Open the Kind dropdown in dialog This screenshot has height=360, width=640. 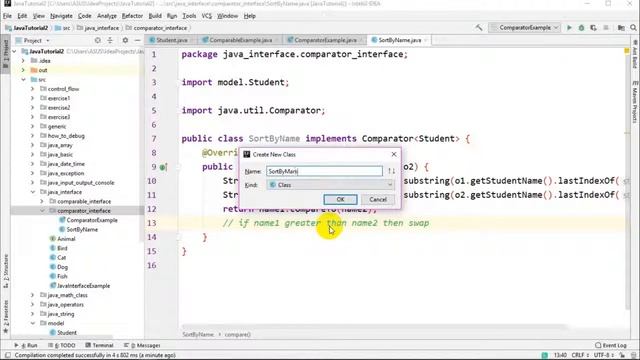pos(330,185)
